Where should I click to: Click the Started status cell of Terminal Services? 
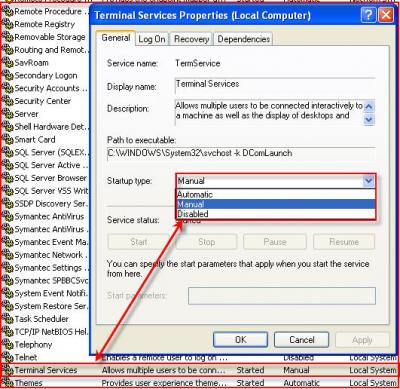click(x=250, y=370)
